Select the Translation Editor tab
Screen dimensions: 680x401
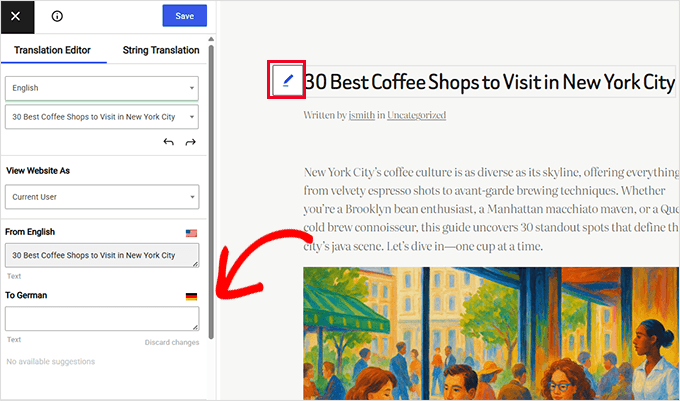(x=51, y=50)
